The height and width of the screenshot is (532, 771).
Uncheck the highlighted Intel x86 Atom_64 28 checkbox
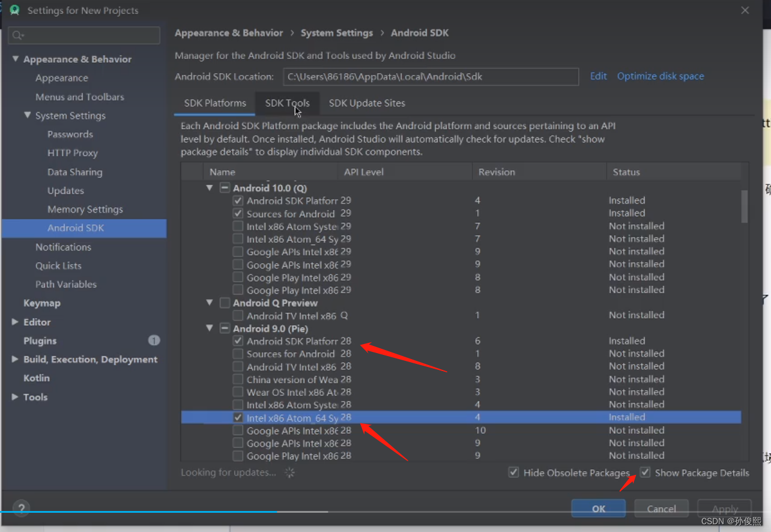(x=238, y=417)
